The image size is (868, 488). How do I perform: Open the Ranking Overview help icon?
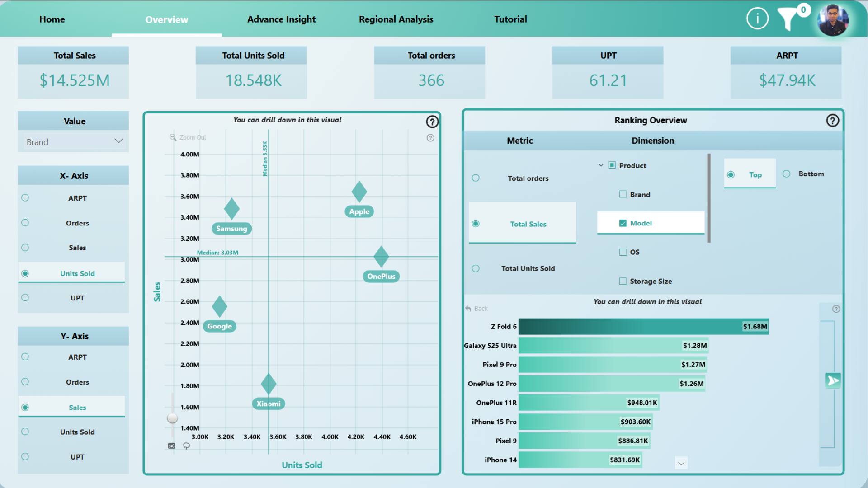(832, 121)
